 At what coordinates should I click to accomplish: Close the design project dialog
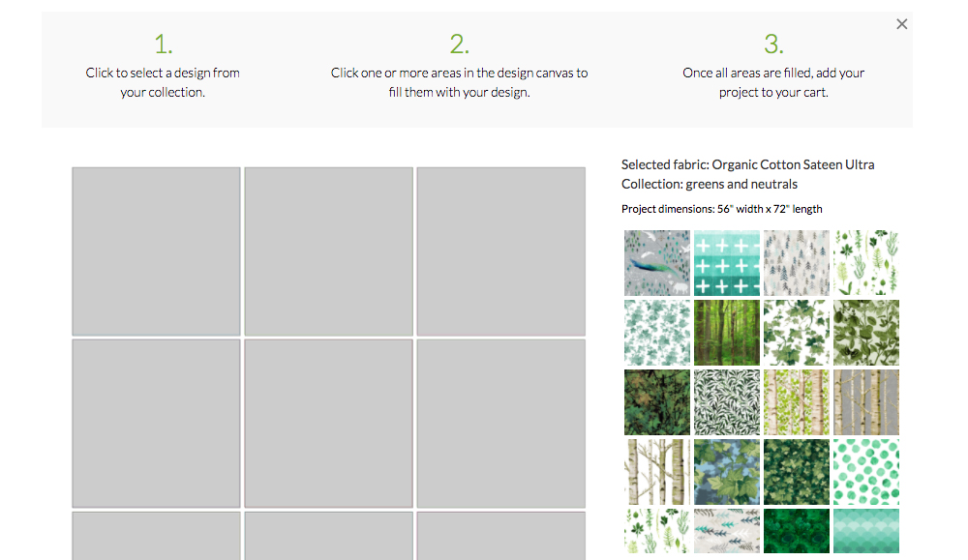tap(901, 23)
